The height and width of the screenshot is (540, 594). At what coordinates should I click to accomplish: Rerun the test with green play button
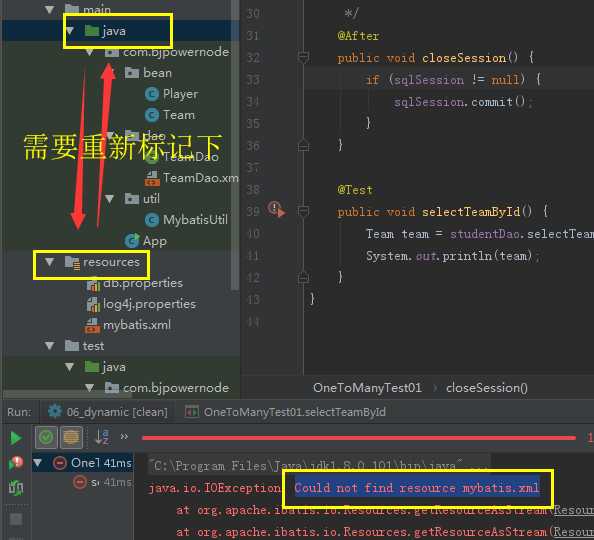pos(16,438)
